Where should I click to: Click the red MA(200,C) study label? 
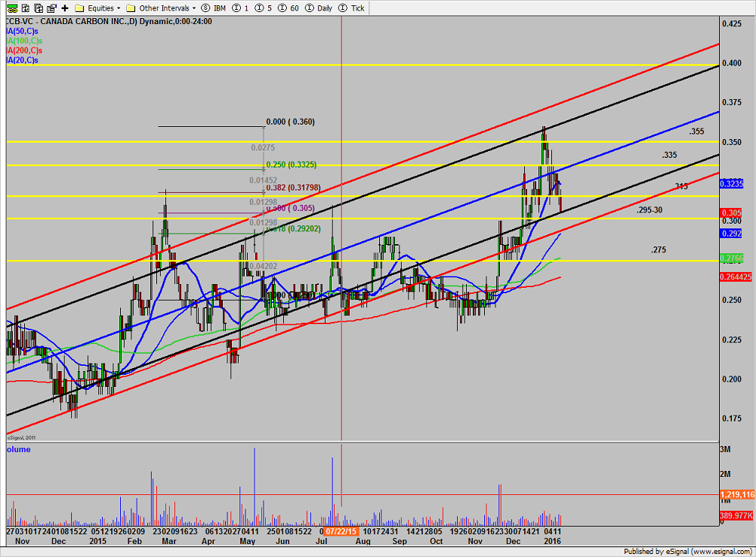[x=24, y=50]
